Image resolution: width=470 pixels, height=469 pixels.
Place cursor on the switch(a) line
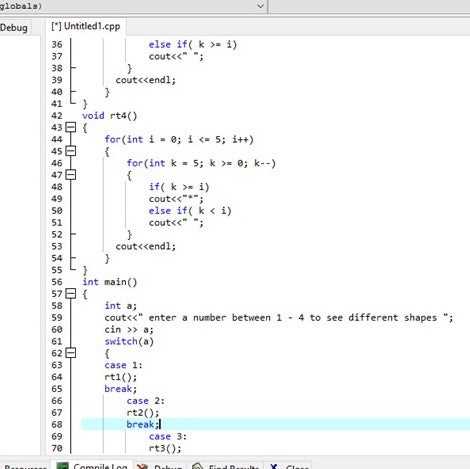click(x=129, y=341)
